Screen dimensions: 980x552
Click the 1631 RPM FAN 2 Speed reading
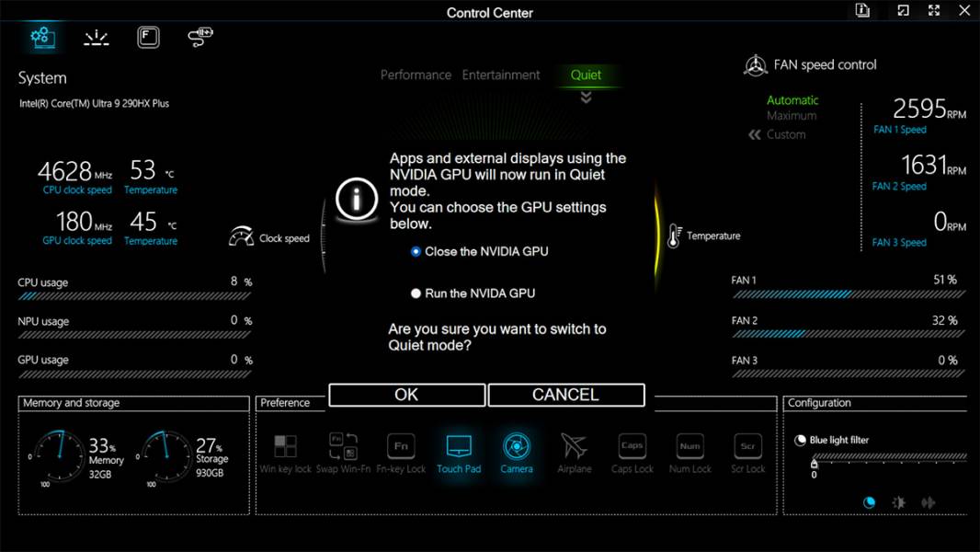point(934,166)
